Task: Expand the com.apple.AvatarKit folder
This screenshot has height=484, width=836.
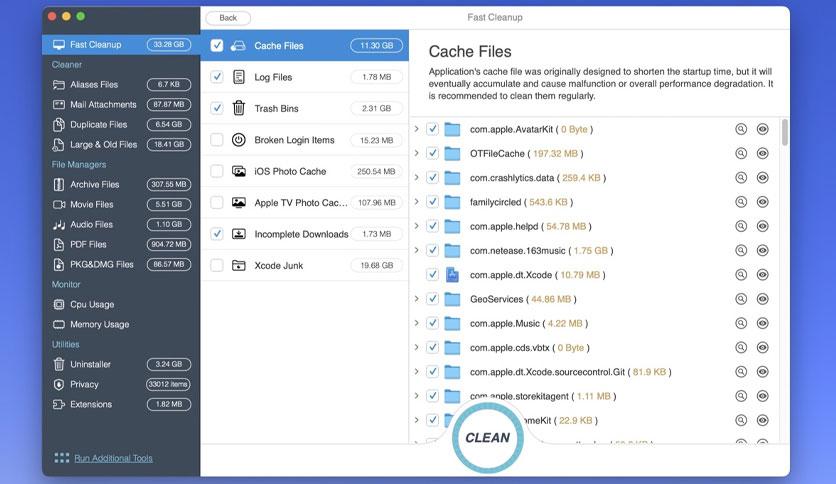Action: coord(417,129)
